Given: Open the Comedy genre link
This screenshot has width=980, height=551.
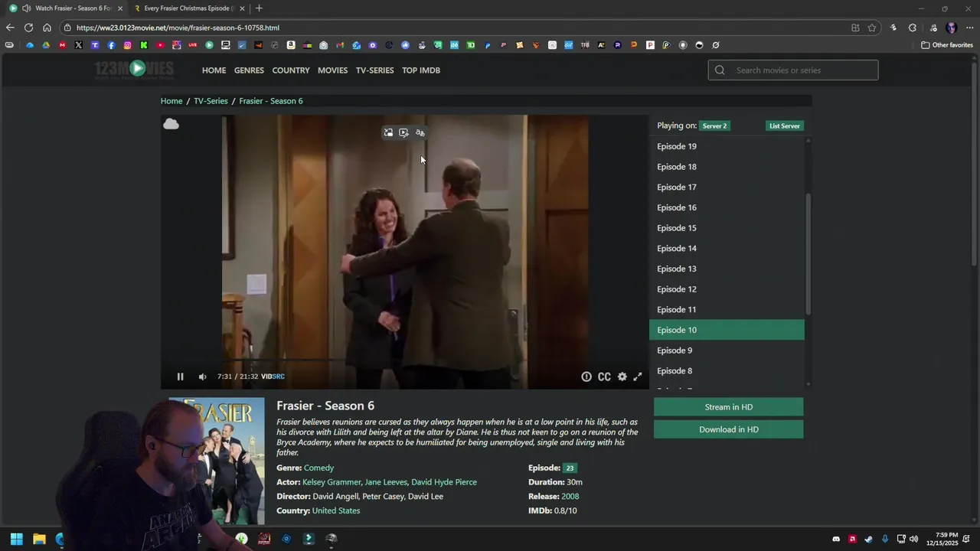Looking at the screenshot, I should pos(318,468).
